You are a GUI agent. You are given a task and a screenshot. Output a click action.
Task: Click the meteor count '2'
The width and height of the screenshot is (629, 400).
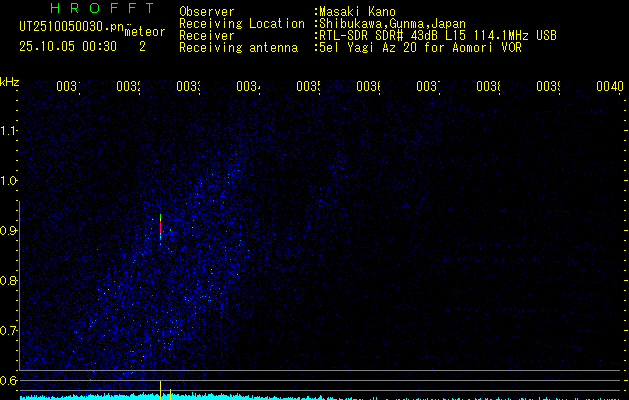(x=142, y=47)
